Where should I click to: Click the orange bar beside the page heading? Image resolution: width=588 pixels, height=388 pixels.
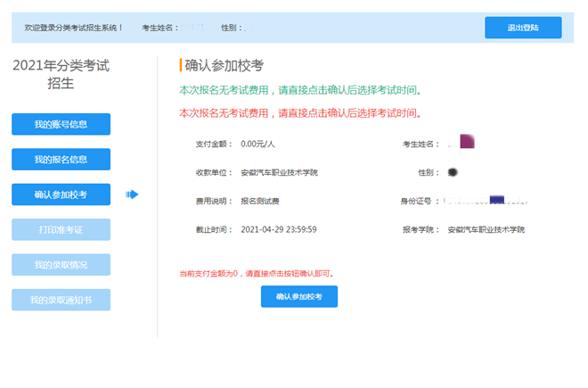(x=181, y=65)
